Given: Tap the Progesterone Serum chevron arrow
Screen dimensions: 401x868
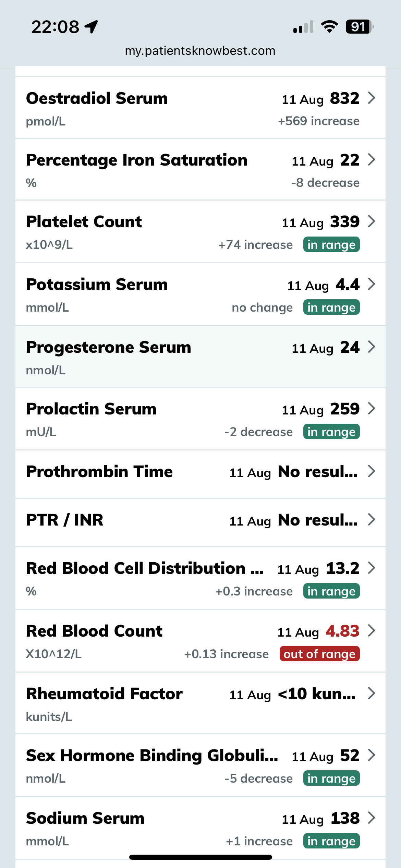Looking at the screenshot, I should click(x=372, y=347).
